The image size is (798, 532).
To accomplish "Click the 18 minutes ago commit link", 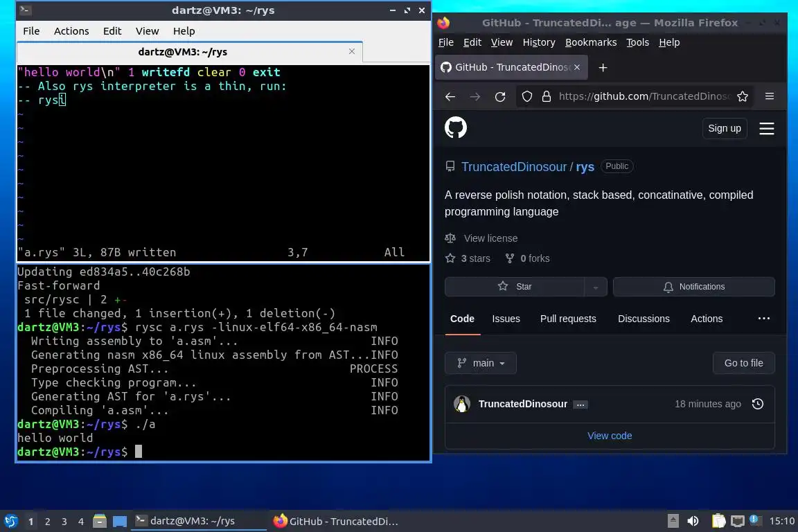I will [x=707, y=404].
